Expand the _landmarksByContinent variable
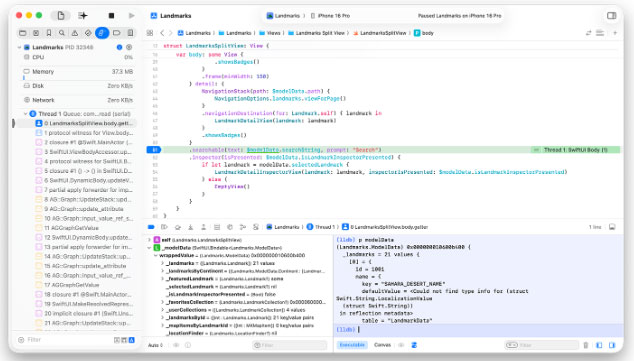Viewport: 634px width, 361px height. coord(163,271)
